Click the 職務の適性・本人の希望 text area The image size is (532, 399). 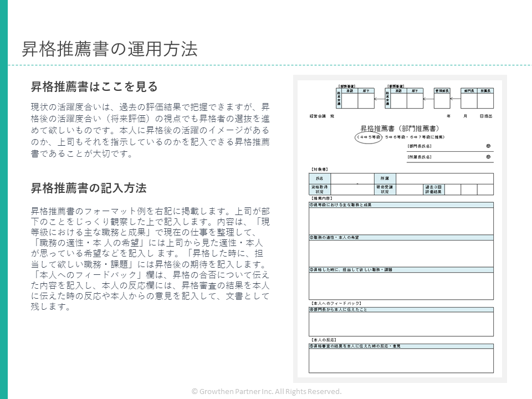pyautogui.click(x=401, y=253)
